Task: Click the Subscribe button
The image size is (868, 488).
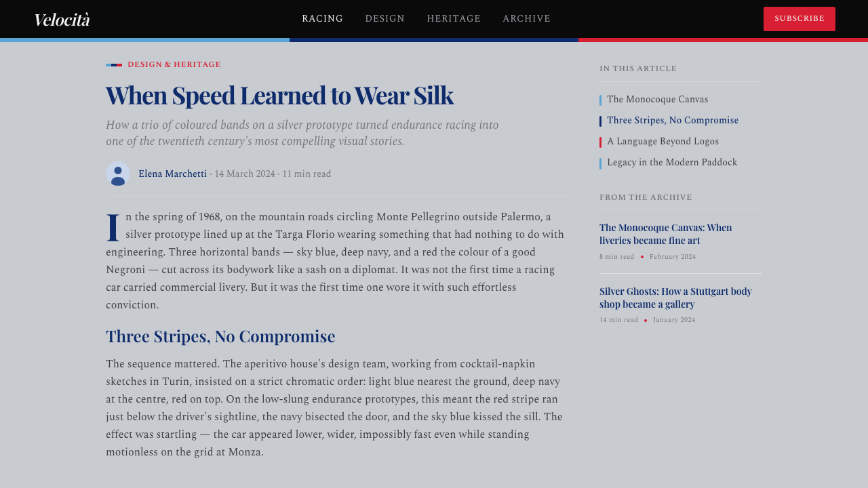Action: coord(800,19)
